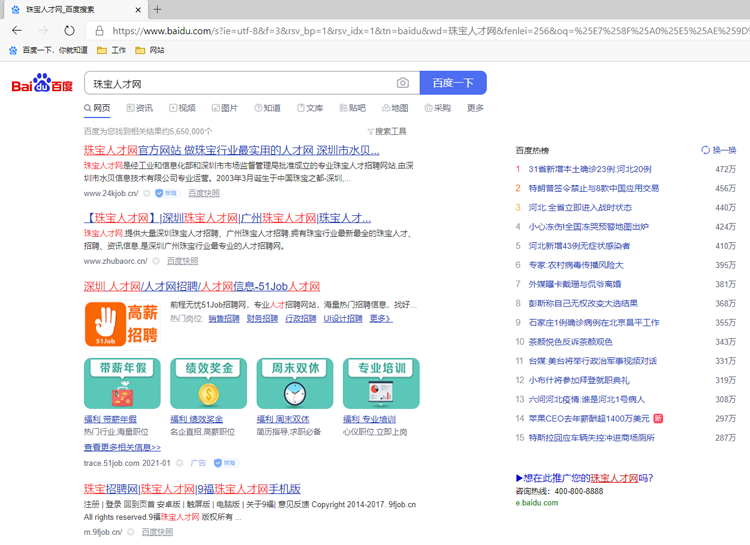This screenshot has height=545, width=750.
Task: Click the 周末双休 benefit image
Action: 295,383
